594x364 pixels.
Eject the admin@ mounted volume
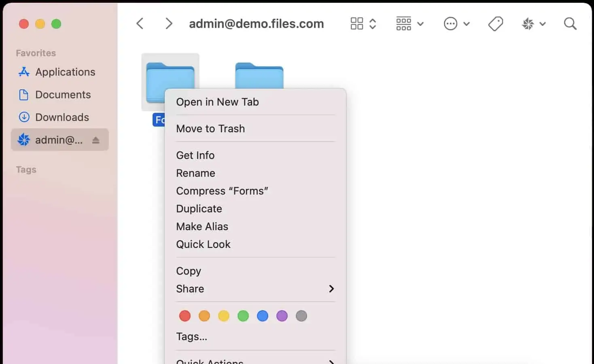click(x=95, y=140)
